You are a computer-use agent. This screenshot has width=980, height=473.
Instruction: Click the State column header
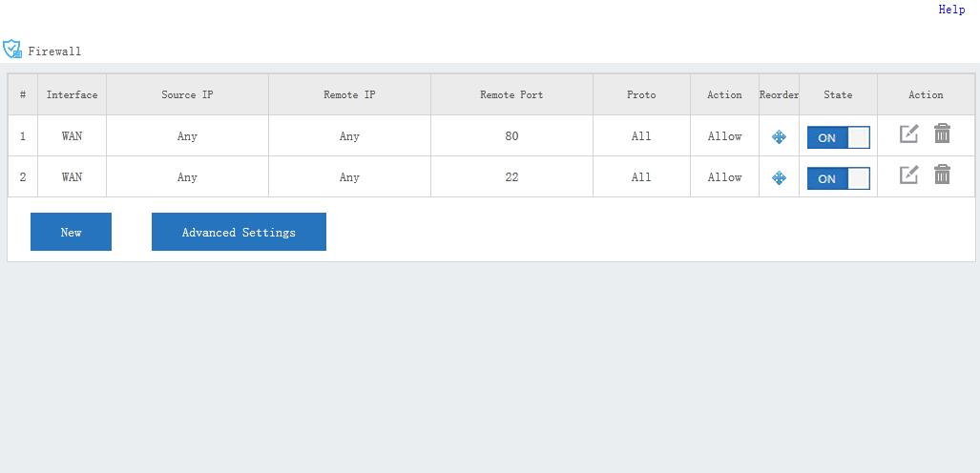pos(838,94)
